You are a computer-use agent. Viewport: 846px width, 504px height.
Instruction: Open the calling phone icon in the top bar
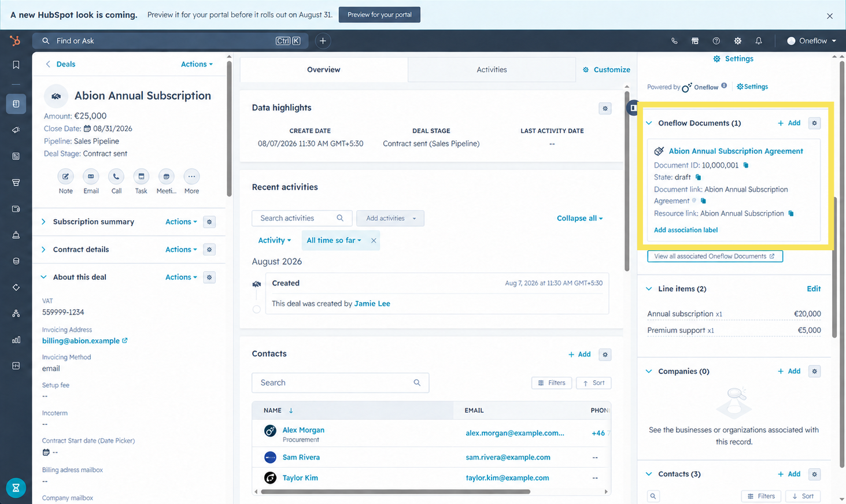click(674, 41)
